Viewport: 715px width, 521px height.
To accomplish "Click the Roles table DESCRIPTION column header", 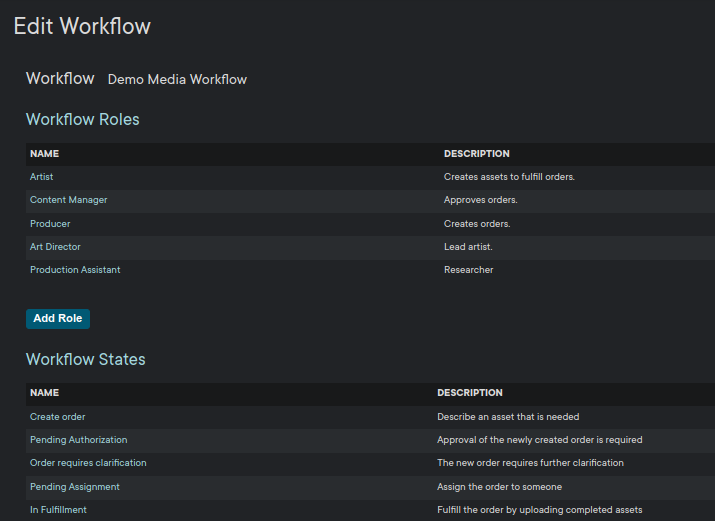I will coord(476,154).
